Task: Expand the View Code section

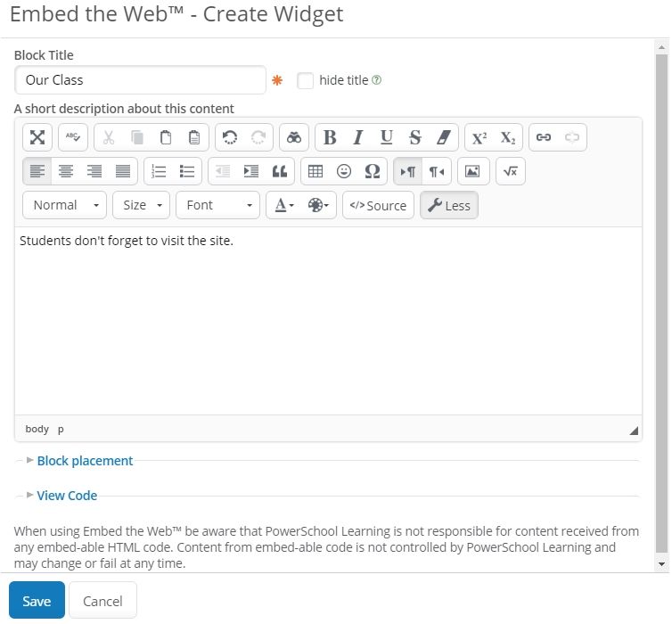Action: (x=67, y=496)
